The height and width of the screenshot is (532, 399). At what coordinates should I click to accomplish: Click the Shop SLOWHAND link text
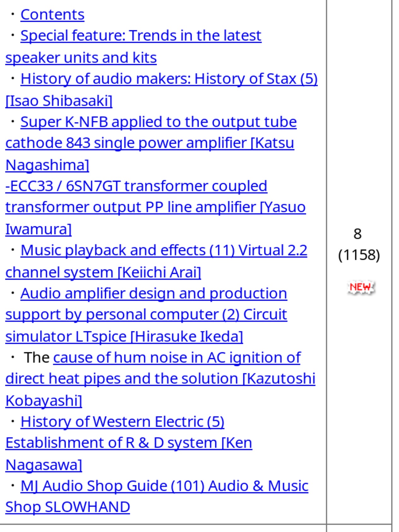point(68,507)
